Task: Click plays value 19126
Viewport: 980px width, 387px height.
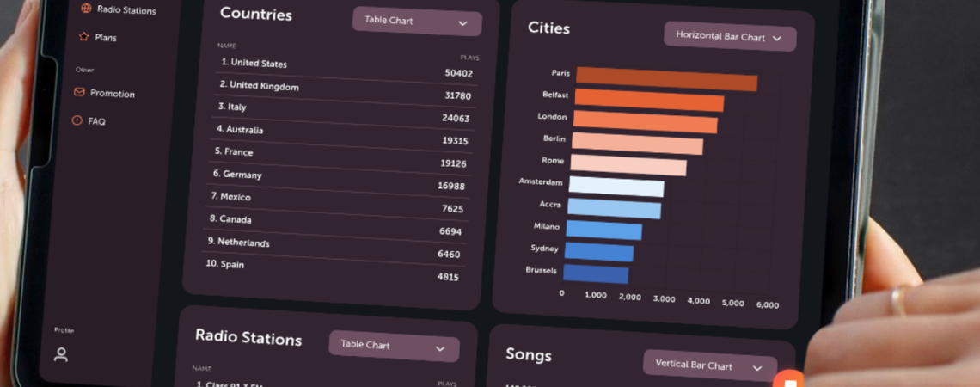Action: pyautogui.click(x=453, y=163)
